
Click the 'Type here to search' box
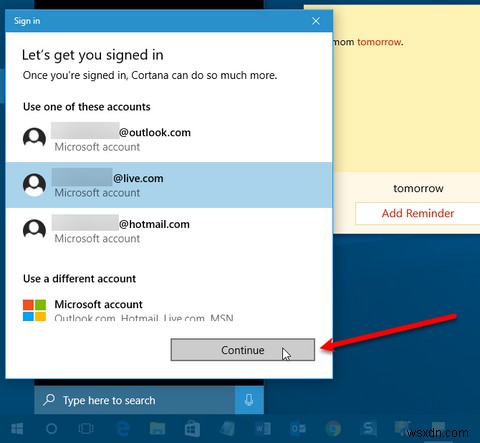[134, 400]
